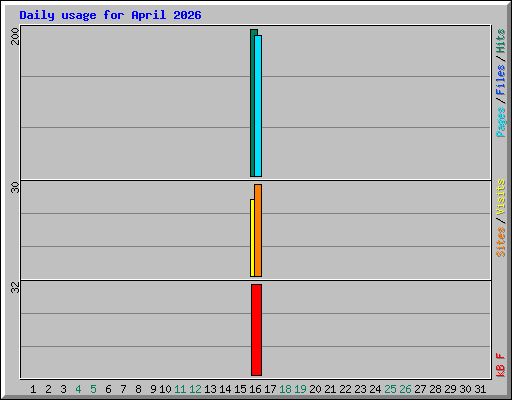Click day 7 on the x-axis
This screenshot has height=400, width=512.
[123, 389]
